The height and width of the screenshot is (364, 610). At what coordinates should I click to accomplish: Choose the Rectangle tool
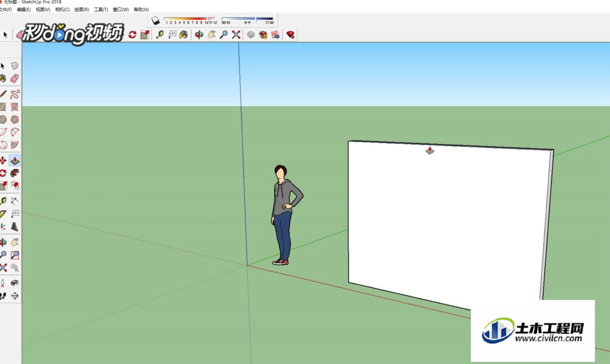click(3, 107)
